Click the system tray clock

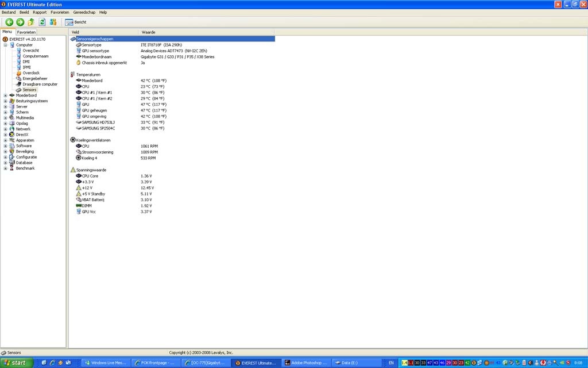click(x=578, y=363)
